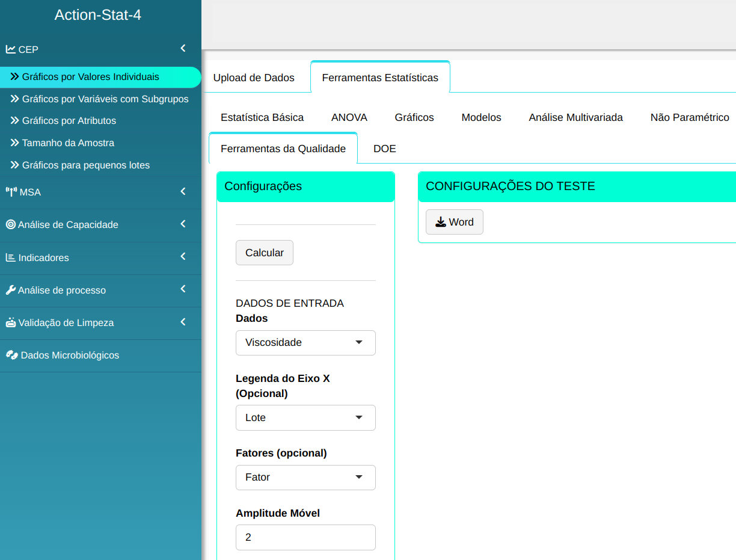Image resolution: width=736 pixels, height=560 pixels.
Task: Click the MSA antenna signal icon
Action: [x=11, y=192]
